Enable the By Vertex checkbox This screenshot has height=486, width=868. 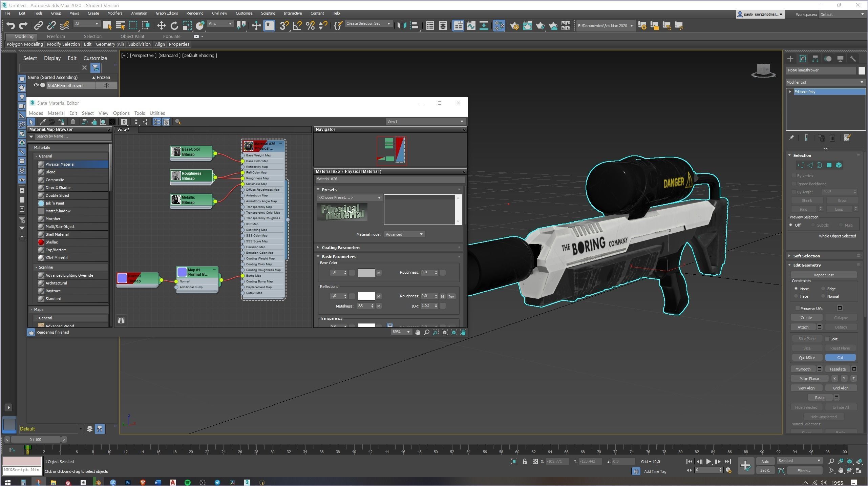pos(794,176)
